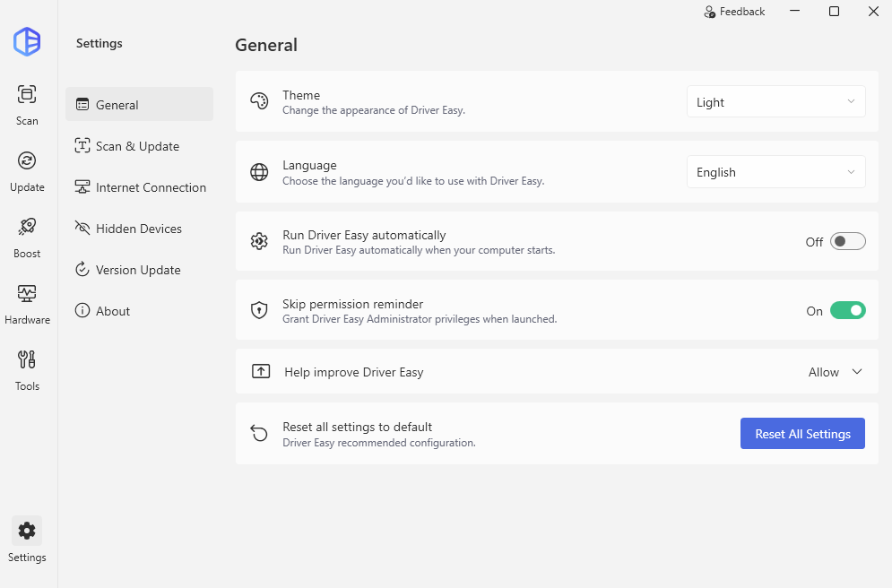Select the Hidden Devices settings item
This screenshot has height=588, width=892.
[138, 229]
